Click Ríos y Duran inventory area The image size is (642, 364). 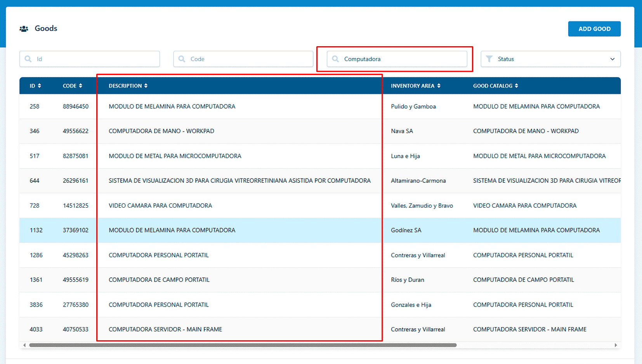coord(408,280)
